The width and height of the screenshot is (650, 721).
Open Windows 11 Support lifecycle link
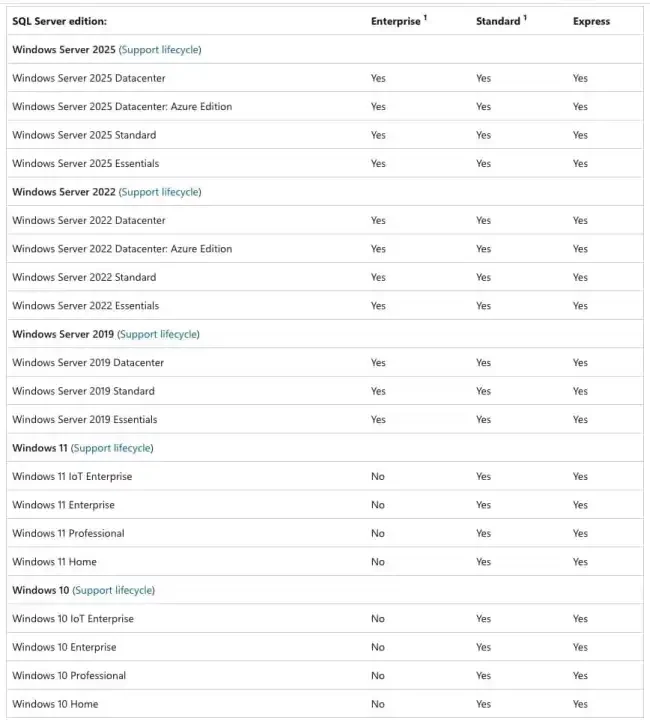112,448
